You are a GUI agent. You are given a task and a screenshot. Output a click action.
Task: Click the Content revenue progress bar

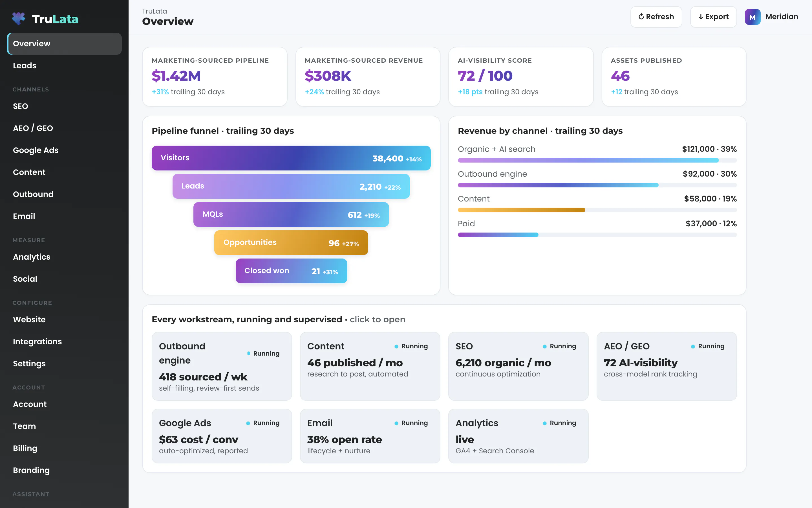[597, 210]
